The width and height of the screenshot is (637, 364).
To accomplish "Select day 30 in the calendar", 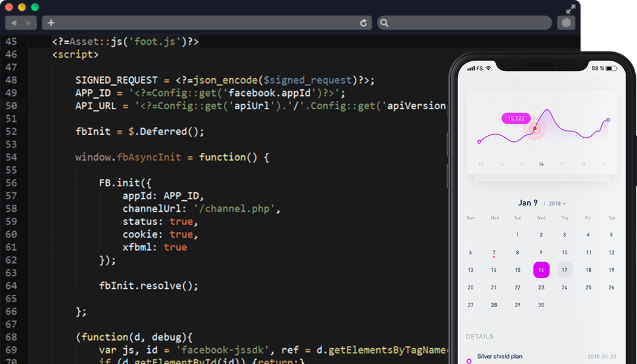I will [x=541, y=305].
